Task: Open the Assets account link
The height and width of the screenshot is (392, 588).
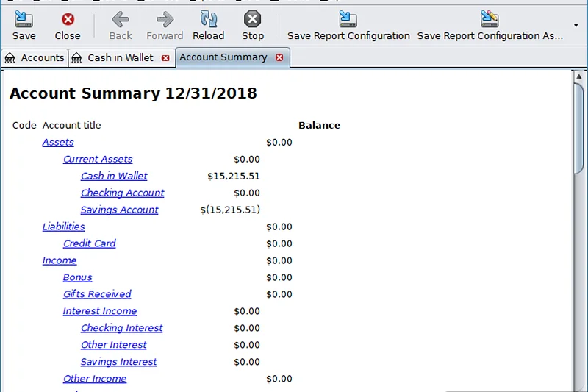Action: pos(58,142)
